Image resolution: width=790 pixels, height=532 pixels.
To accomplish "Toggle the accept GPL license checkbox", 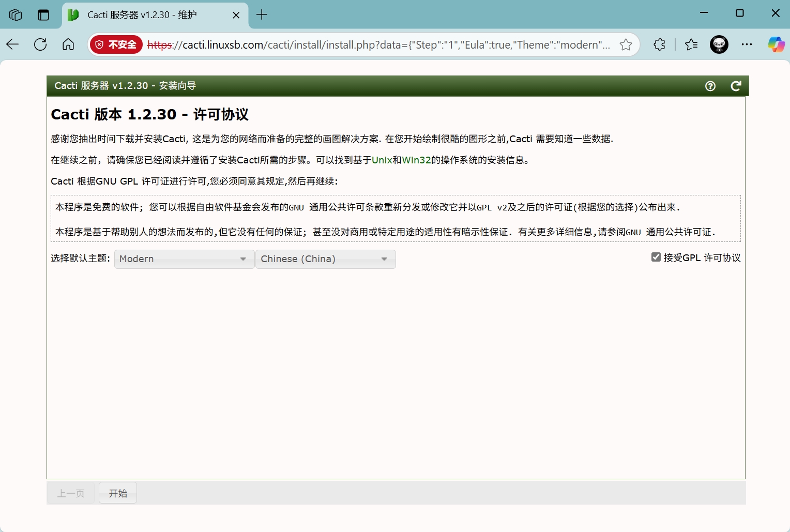I will pos(656,257).
